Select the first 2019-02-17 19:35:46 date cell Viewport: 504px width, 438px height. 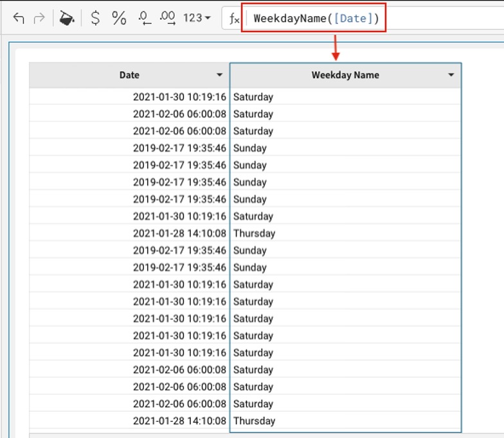coord(179,148)
